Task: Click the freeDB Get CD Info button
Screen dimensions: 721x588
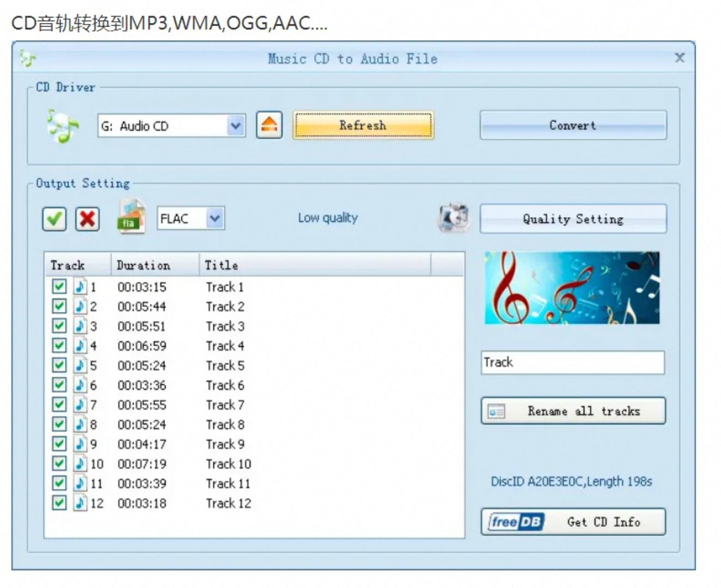Action: 573,522
